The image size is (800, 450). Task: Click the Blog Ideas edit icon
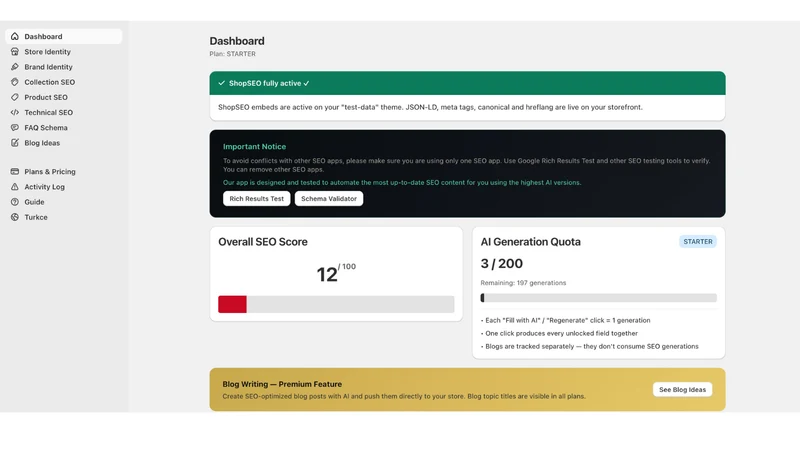(15, 143)
